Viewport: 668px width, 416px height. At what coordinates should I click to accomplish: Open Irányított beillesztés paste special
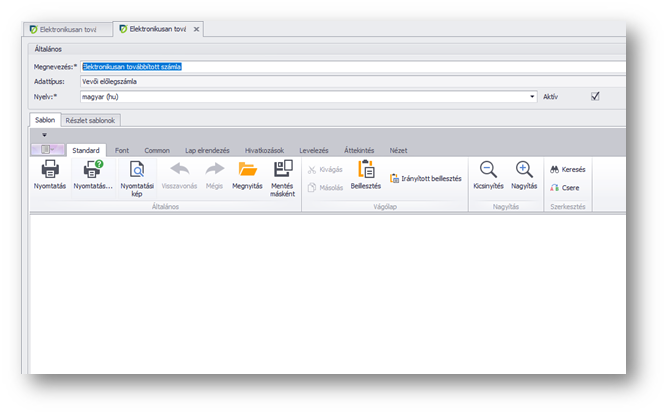click(425, 178)
